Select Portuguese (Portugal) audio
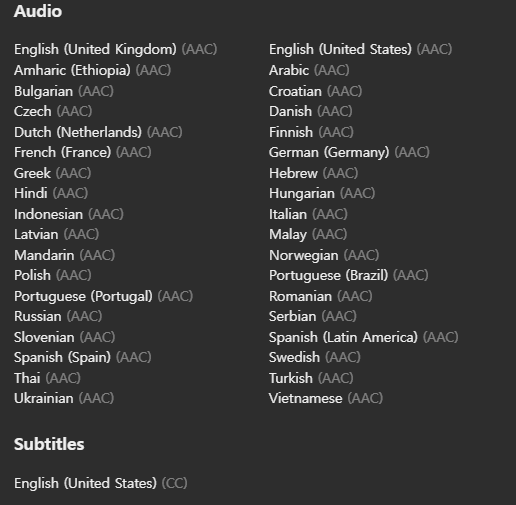The height and width of the screenshot is (505, 516). pyautogui.click(x=103, y=296)
